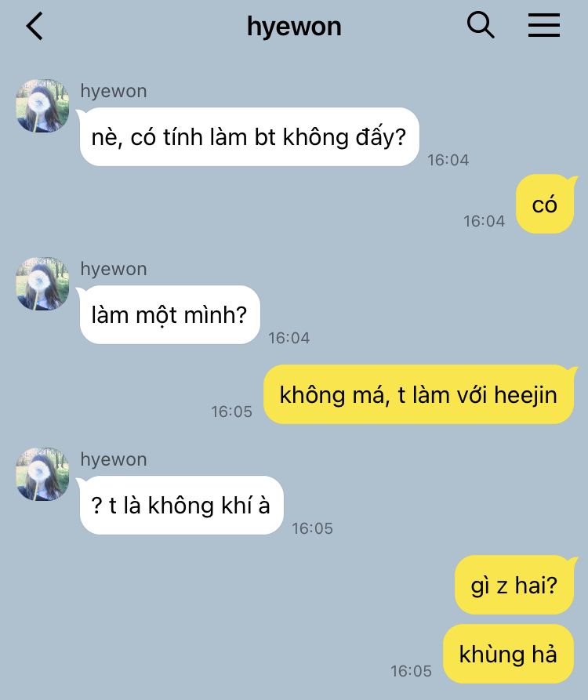Tap the 'khùng hả' yellow bubble
Viewport: 588px width, 700px height.
pos(509,654)
